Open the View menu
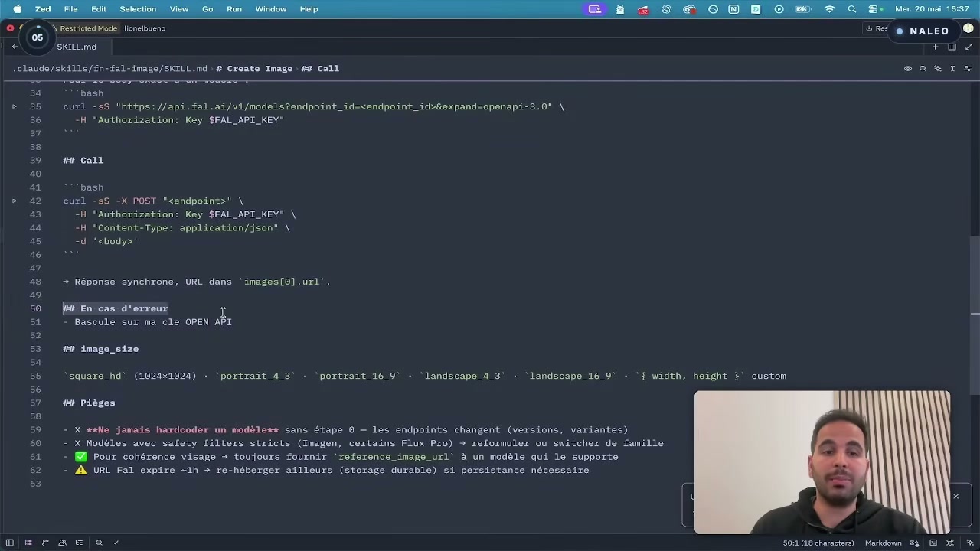Viewport: 980px width, 551px height. [179, 9]
